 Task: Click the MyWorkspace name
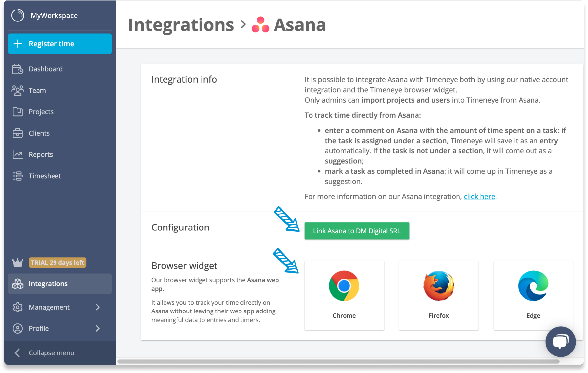pos(54,15)
